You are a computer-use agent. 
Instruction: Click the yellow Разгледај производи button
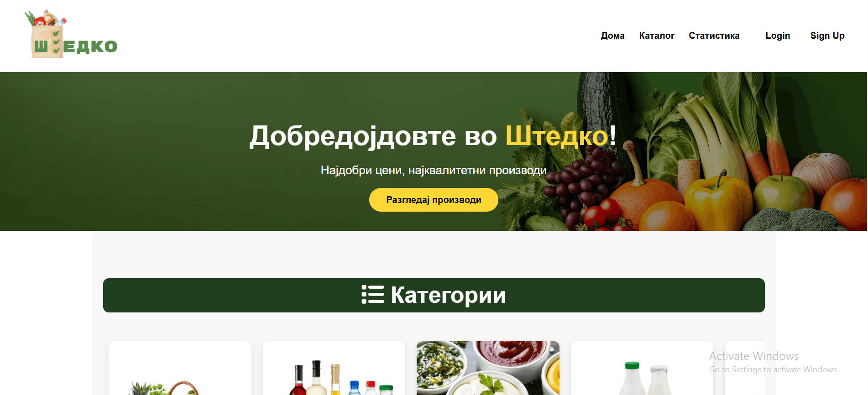pyautogui.click(x=434, y=200)
